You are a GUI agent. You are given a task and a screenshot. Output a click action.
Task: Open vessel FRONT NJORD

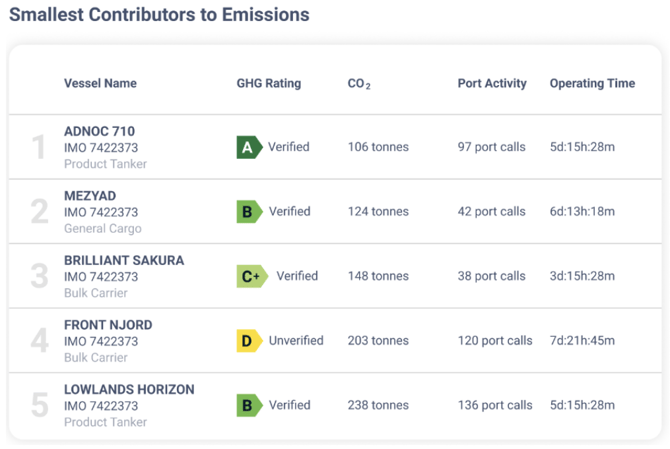tap(108, 325)
